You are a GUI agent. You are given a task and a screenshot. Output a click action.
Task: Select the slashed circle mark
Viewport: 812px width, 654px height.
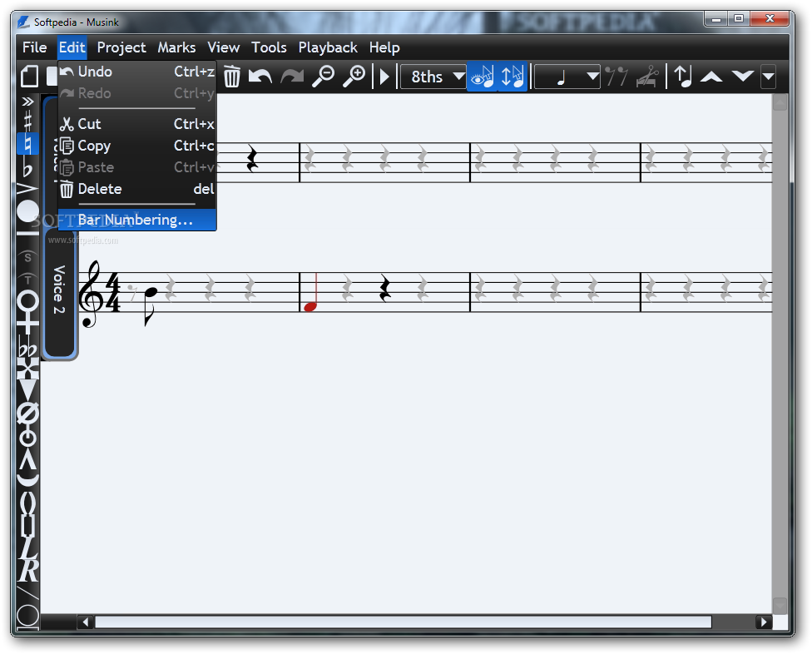tap(28, 414)
